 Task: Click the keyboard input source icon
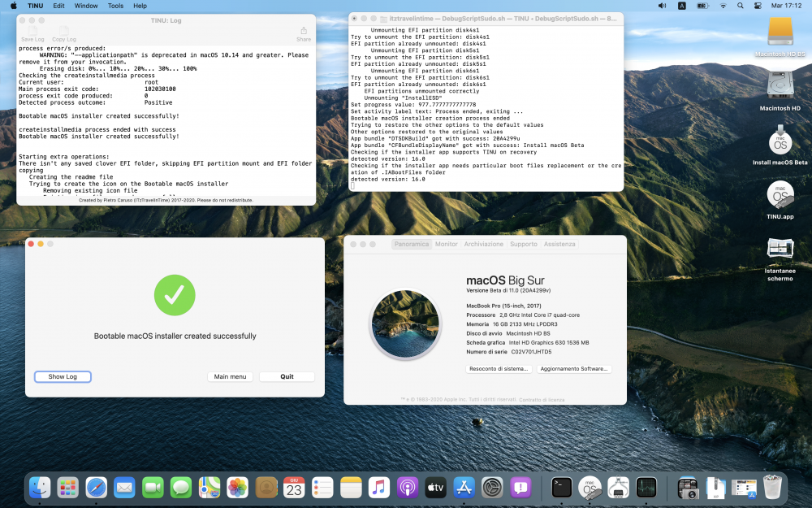point(682,6)
